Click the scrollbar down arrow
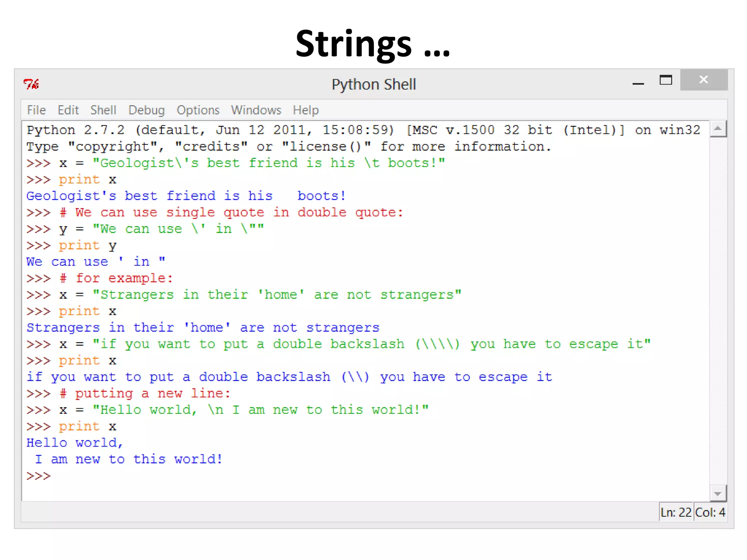 tap(718, 494)
